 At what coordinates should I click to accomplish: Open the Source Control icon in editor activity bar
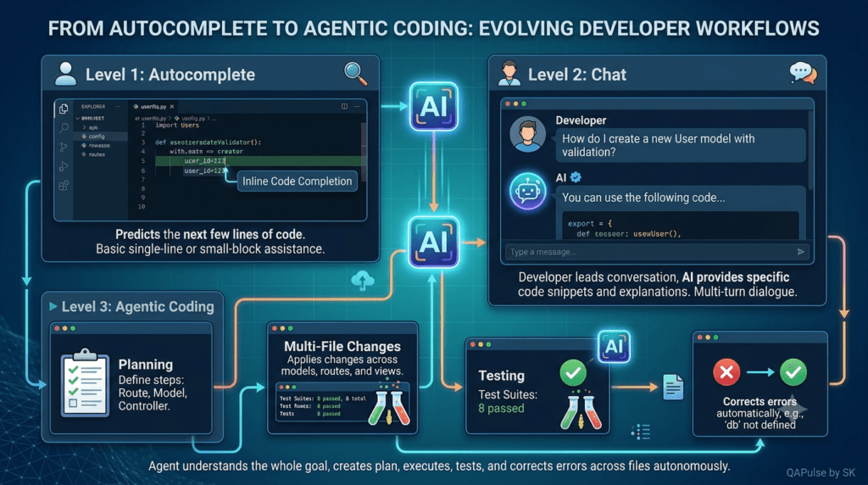[63, 147]
